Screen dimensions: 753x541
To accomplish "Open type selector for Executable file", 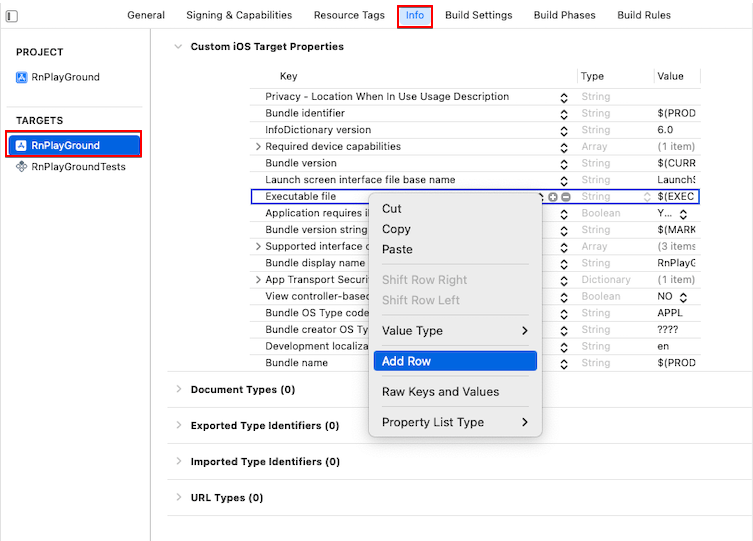I will [x=647, y=197].
